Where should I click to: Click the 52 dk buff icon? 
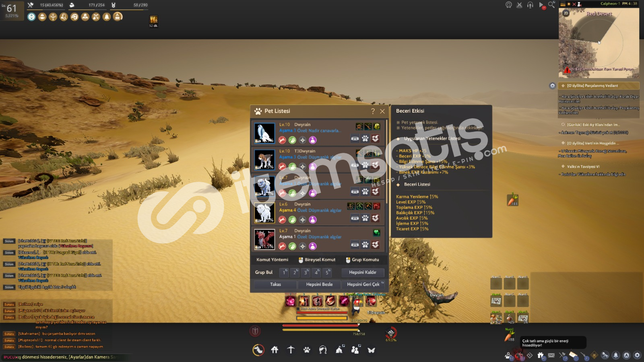point(153,21)
